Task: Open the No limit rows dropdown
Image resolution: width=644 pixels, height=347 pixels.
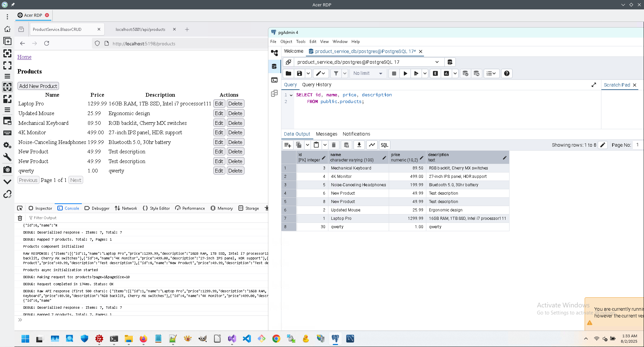Action: [x=368, y=73]
